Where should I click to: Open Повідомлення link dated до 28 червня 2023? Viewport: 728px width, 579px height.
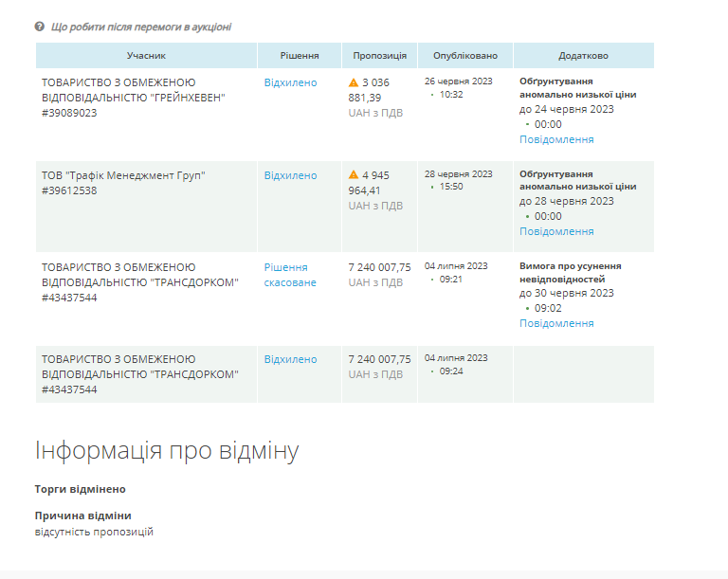pos(556,231)
